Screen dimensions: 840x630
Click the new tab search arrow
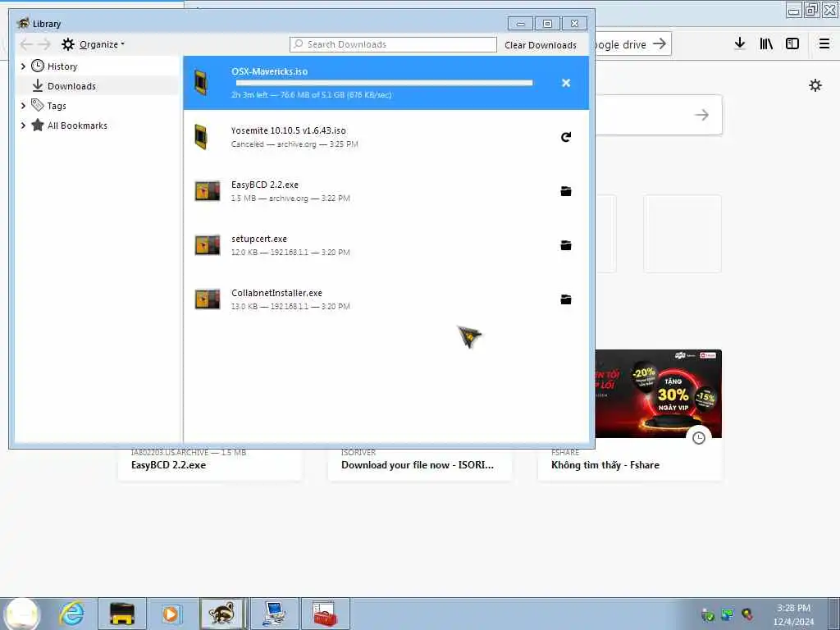click(x=701, y=115)
